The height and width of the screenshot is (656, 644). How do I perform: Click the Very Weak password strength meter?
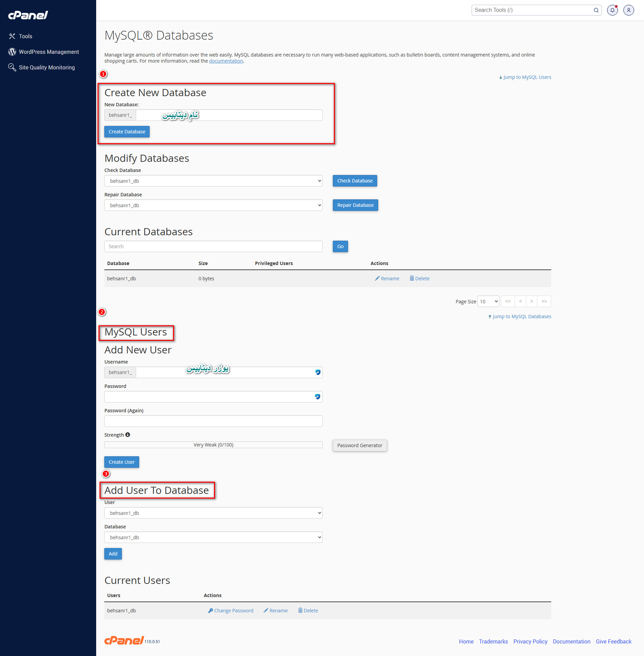(x=213, y=444)
